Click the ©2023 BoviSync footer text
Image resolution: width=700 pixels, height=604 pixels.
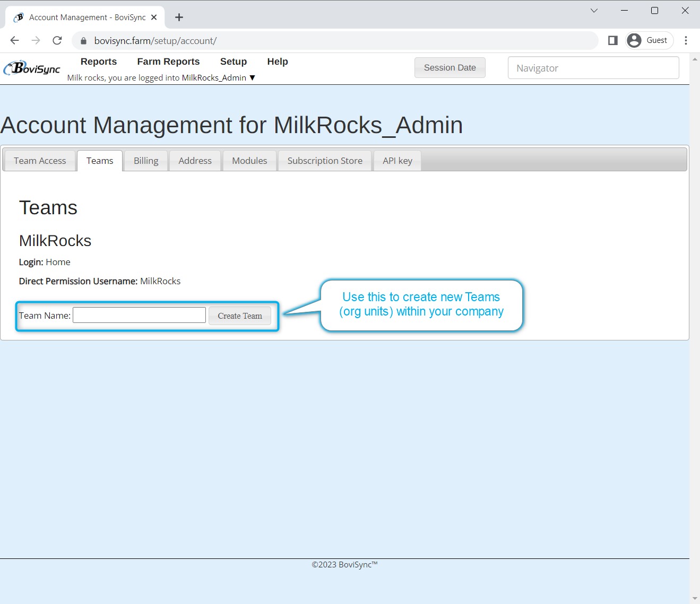344,565
